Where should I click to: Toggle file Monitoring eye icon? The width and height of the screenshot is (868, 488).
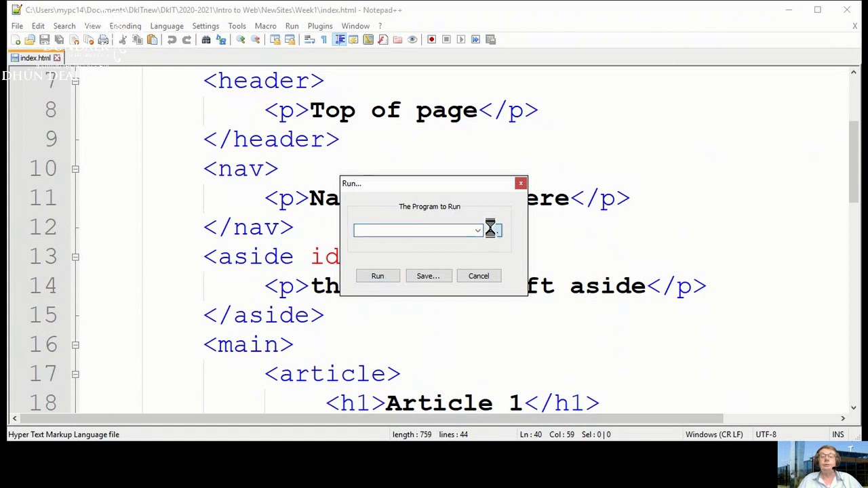click(412, 40)
